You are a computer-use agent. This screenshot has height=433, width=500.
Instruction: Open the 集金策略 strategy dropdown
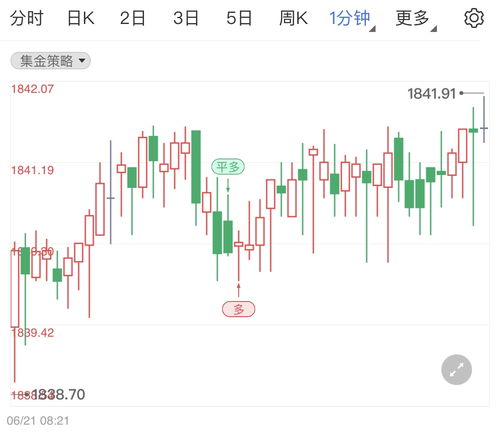pyautogui.click(x=51, y=61)
